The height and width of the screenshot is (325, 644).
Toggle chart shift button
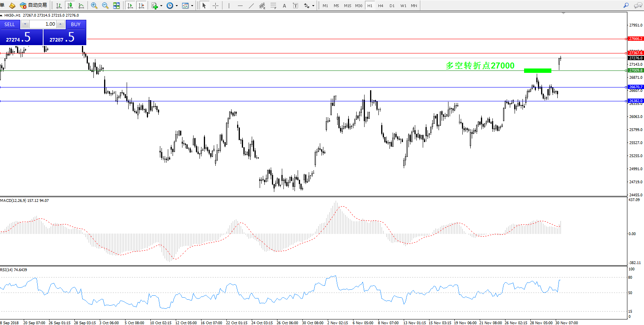[x=141, y=6]
